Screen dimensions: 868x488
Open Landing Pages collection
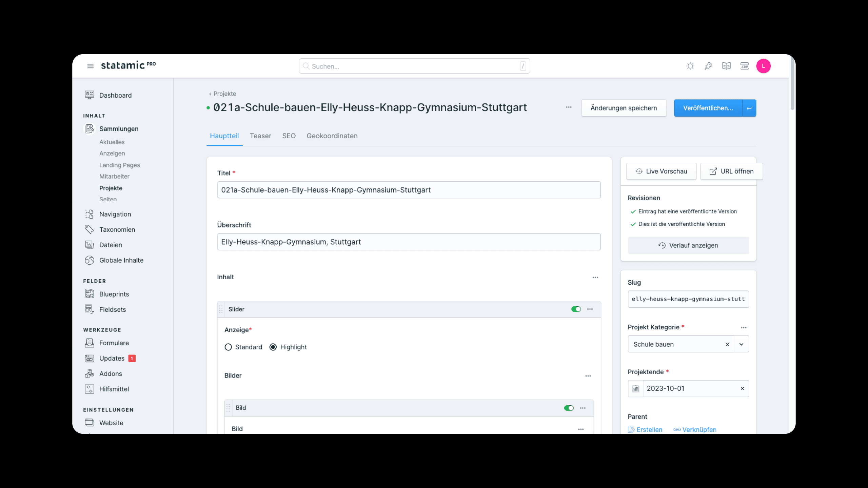[x=119, y=165]
